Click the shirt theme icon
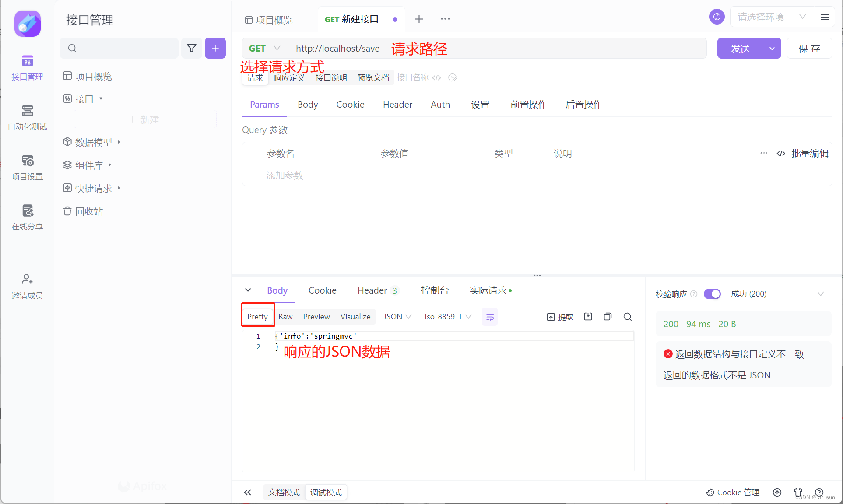Screen dimensions: 843x504 798,493
